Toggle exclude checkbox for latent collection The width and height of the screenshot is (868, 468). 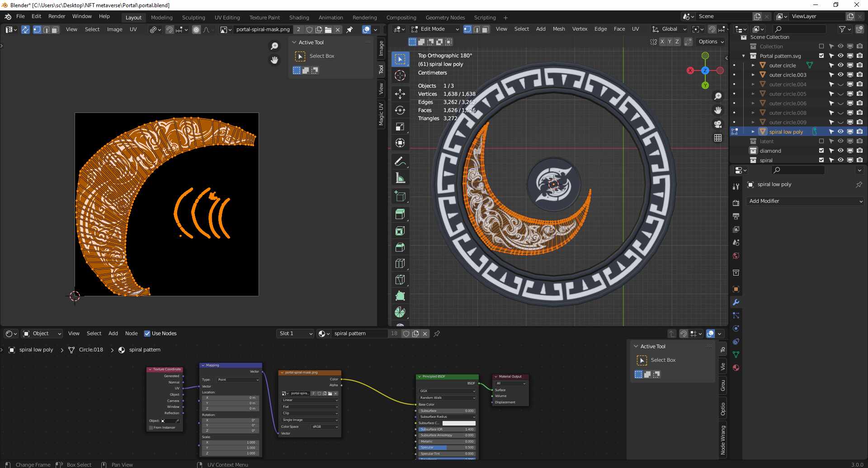[x=821, y=141]
